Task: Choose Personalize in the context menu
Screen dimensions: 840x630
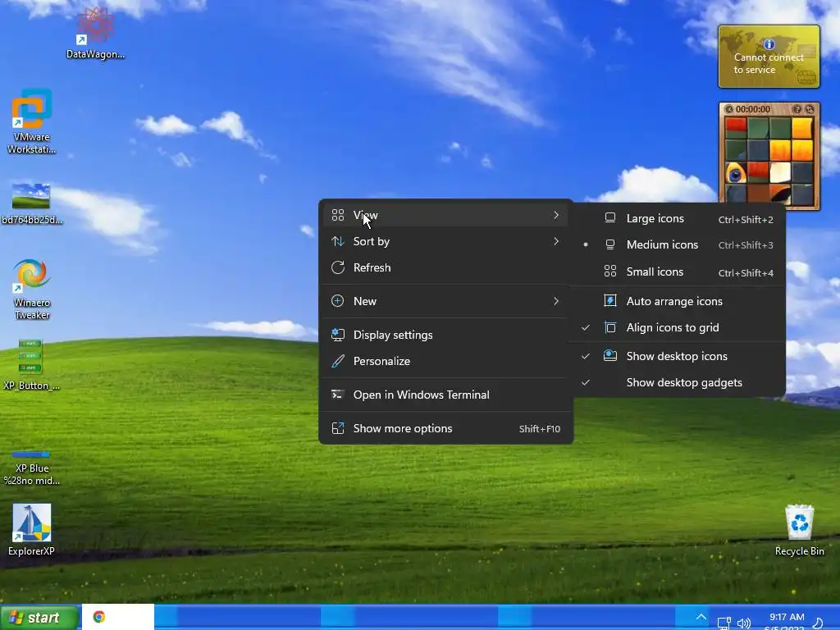Action: click(445, 361)
